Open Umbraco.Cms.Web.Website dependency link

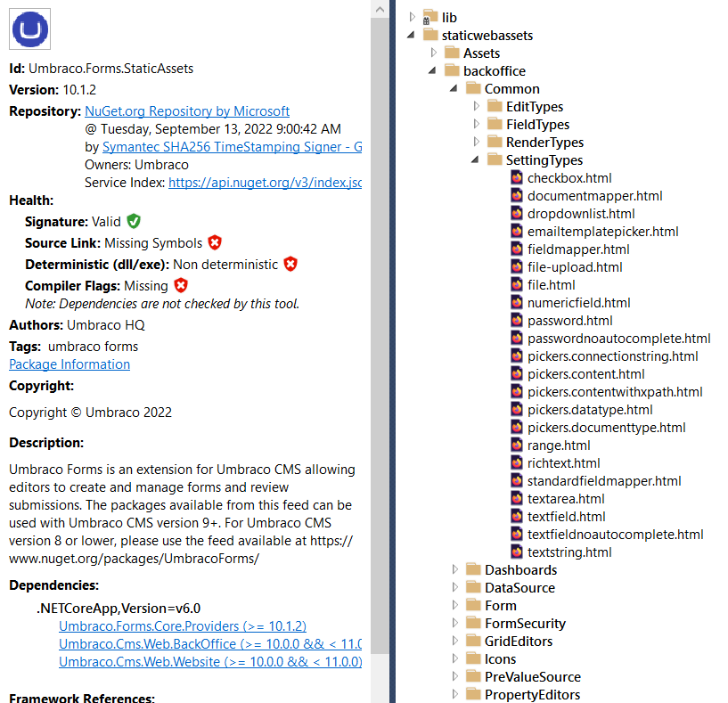pos(210,662)
